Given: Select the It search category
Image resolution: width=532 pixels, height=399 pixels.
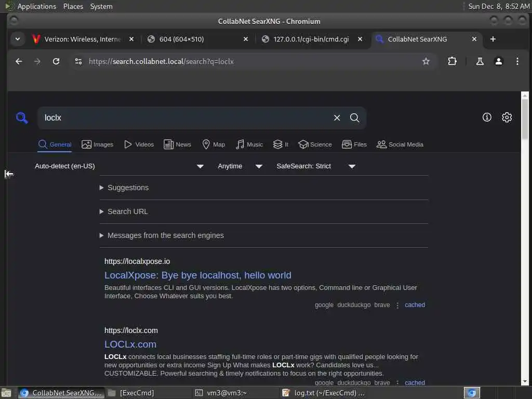Looking at the screenshot, I should point(281,144).
